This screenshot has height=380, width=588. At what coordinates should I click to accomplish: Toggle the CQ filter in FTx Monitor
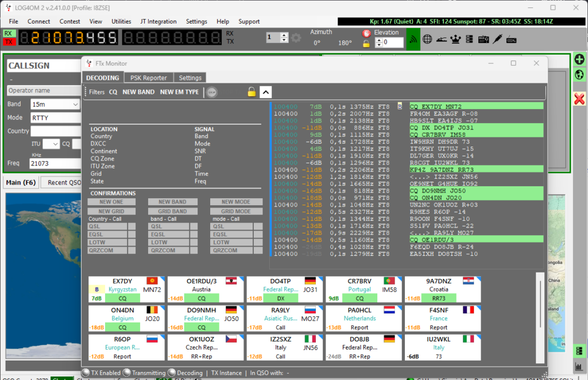113,92
